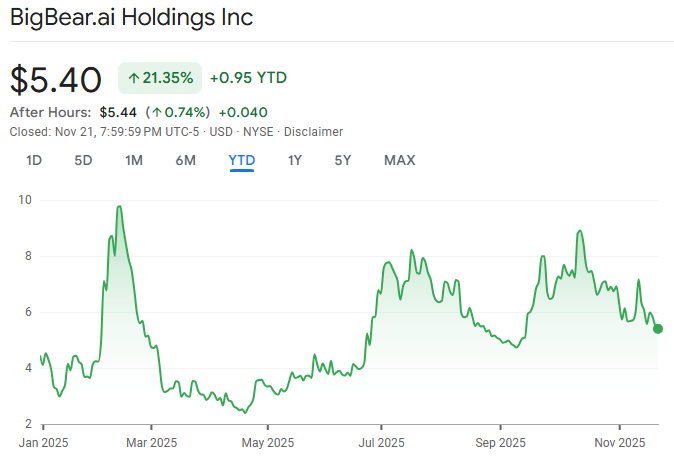Display the 5Y chart range

[343, 160]
